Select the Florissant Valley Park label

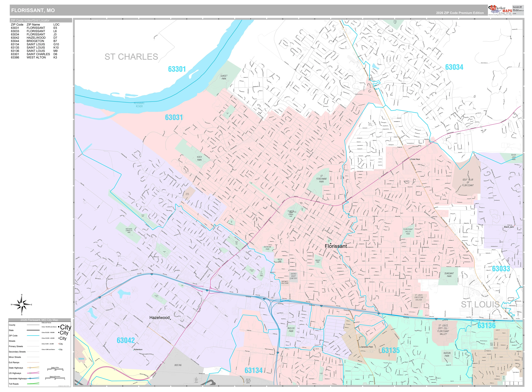(408, 232)
